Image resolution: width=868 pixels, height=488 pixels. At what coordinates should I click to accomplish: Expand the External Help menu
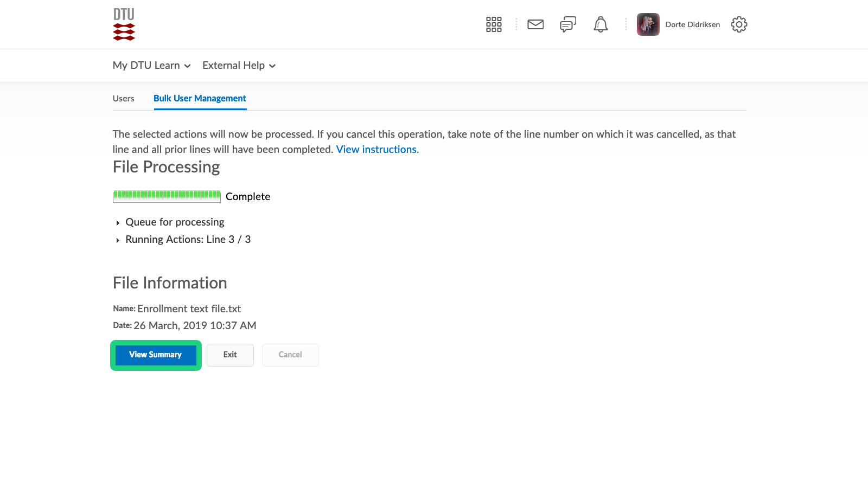tap(239, 66)
